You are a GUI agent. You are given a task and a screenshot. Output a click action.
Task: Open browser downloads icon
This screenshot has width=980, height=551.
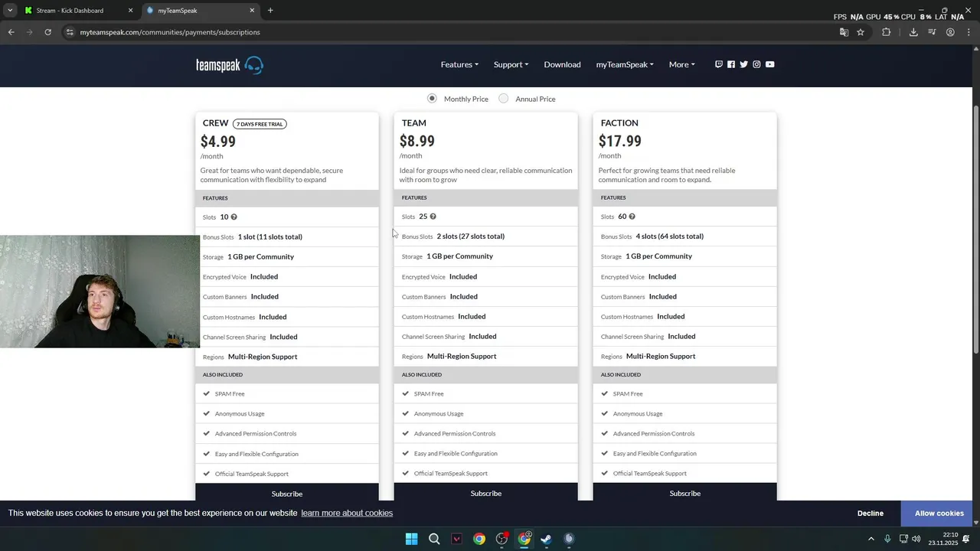(913, 32)
